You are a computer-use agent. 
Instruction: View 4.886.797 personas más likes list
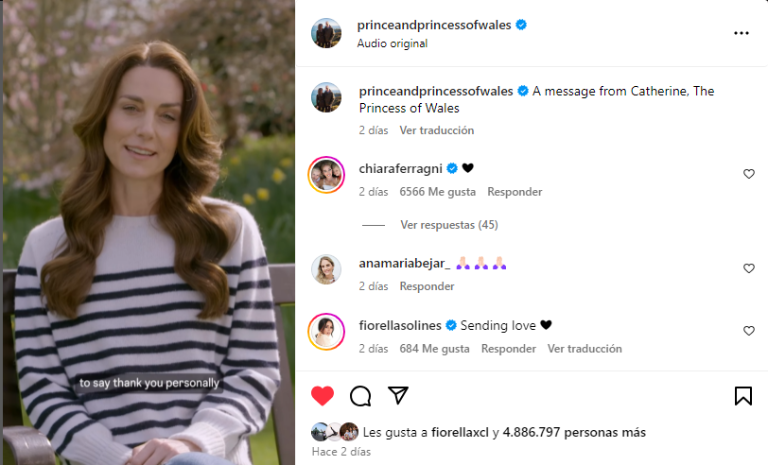click(574, 433)
